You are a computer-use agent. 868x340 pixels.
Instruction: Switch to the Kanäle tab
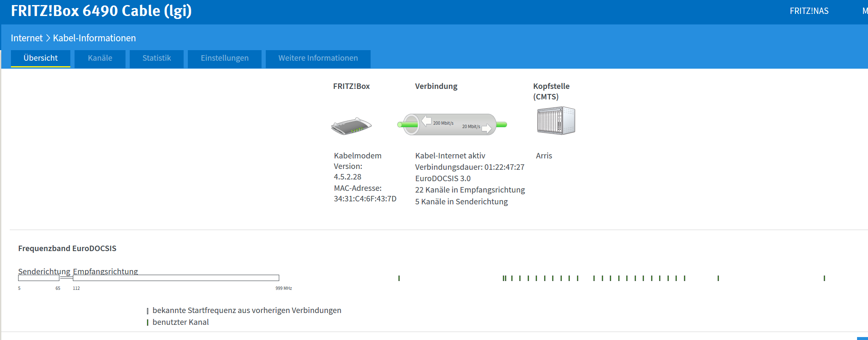click(x=100, y=58)
